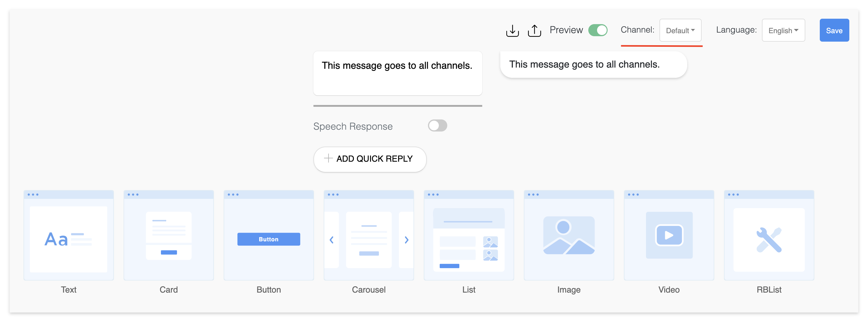Click the Save button
This screenshot has height=330, width=868.
coord(834,30)
